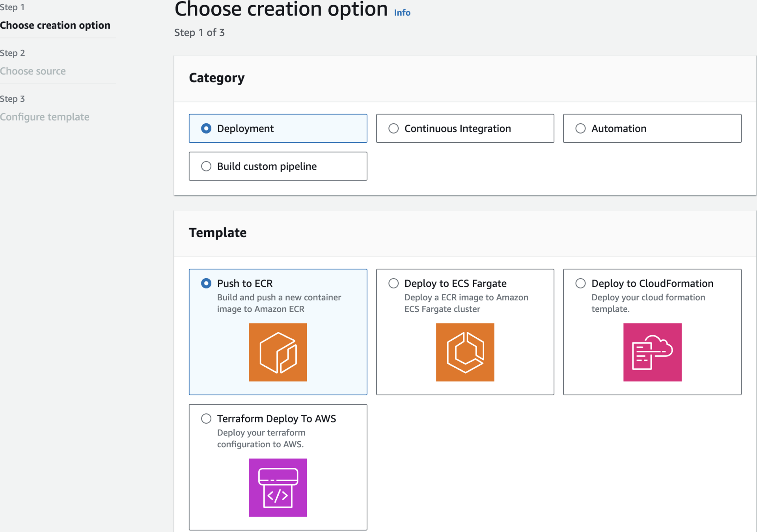Screen dimensions: 757x532
Task: Click the pink CloudFormation template icon
Action: (652, 352)
